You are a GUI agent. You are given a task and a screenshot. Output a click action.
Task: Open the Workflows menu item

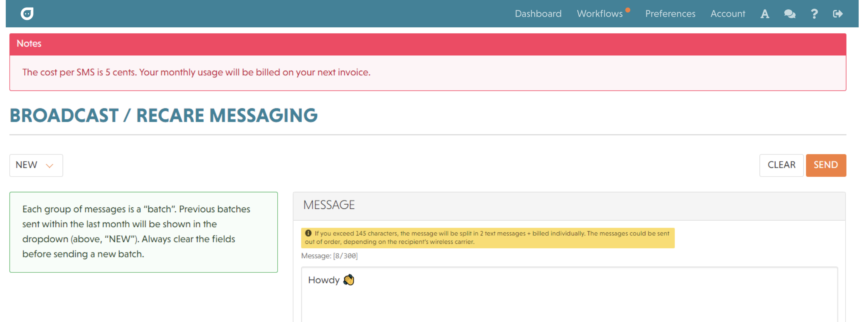pos(600,14)
